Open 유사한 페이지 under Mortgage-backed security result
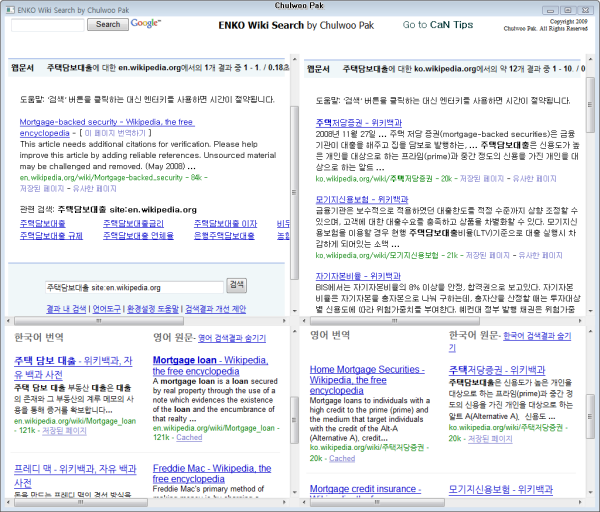The height and width of the screenshot is (512, 600). pyautogui.click(x=95, y=189)
